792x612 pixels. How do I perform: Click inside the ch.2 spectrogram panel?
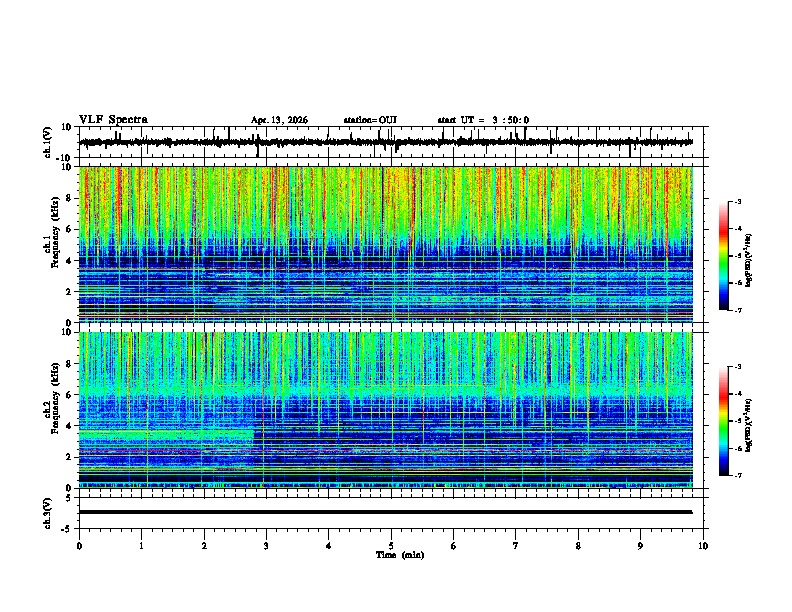(x=386, y=410)
